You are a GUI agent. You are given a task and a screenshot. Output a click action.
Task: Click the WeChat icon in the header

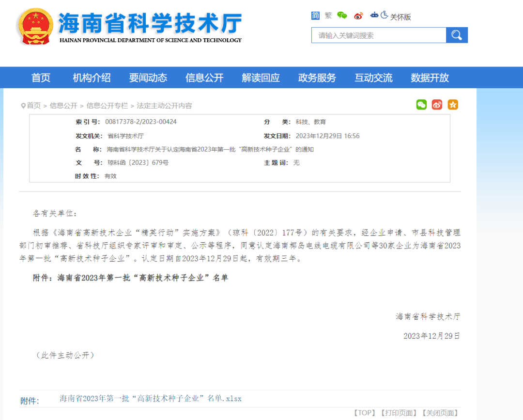(x=341, y=16)
